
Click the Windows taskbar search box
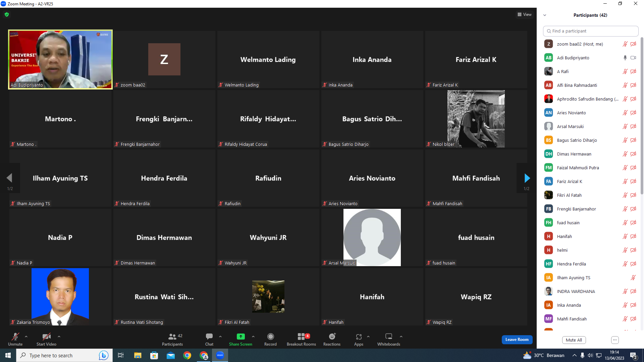[x=64, y=355]
